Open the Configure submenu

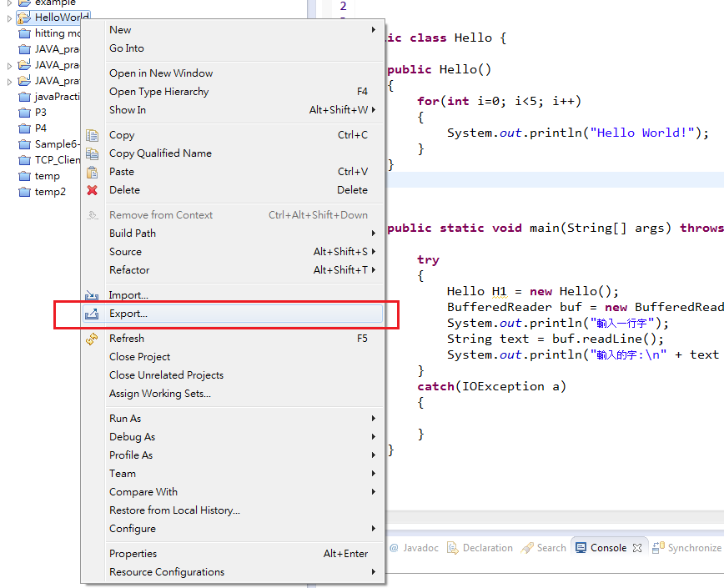244,529
